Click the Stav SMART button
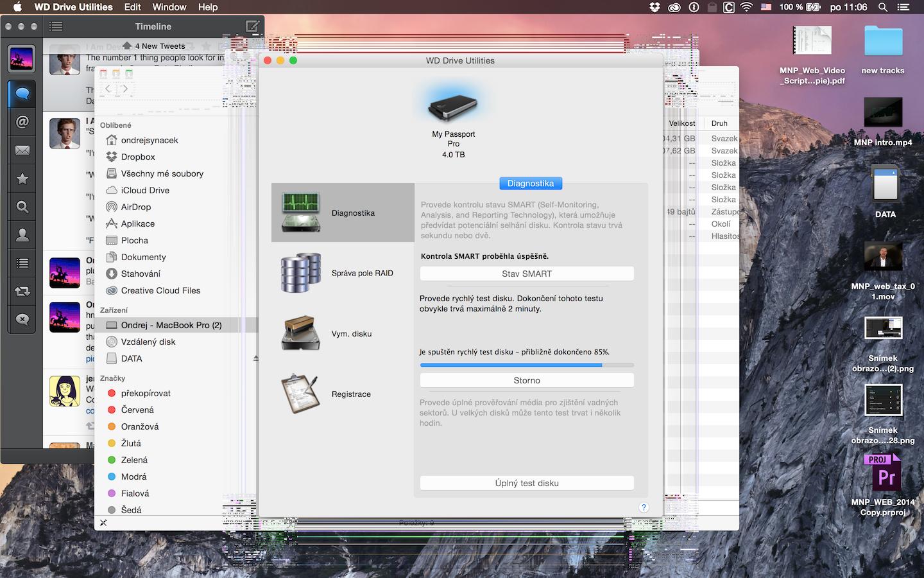 pyautogui.click(x=527, y=274)
